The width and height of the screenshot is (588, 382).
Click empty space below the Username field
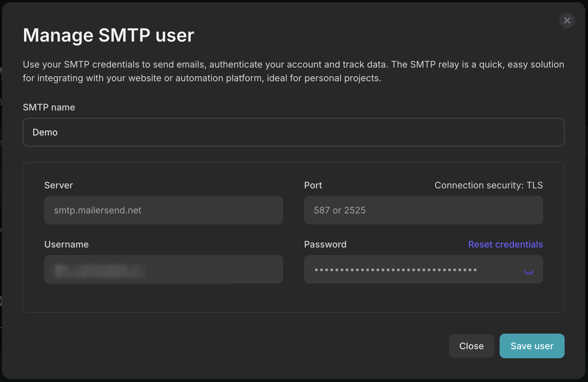pyautogui.click(x=163, y=298)
